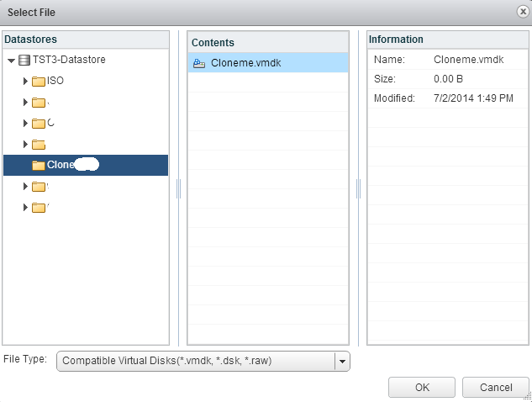
Task: Click the folder icon directly above Clone
Action: (39, 144)
